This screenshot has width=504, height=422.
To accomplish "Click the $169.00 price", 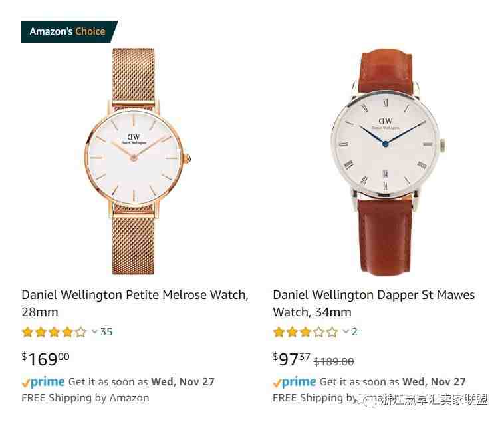I will 45,359.
